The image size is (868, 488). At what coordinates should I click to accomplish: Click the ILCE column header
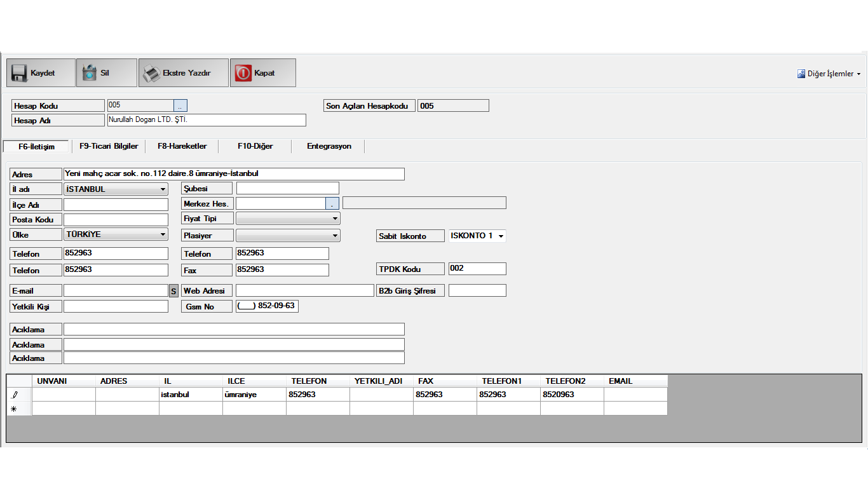[x=254, y=381]
